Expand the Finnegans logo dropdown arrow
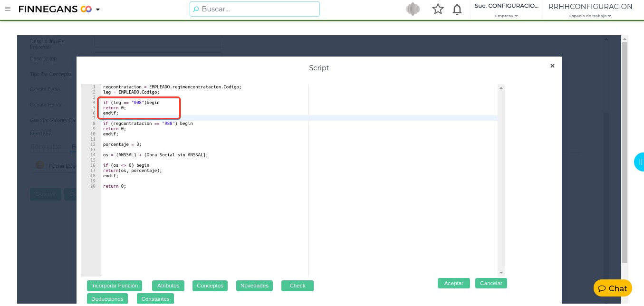644x306 pixels. tap(98, 10)
